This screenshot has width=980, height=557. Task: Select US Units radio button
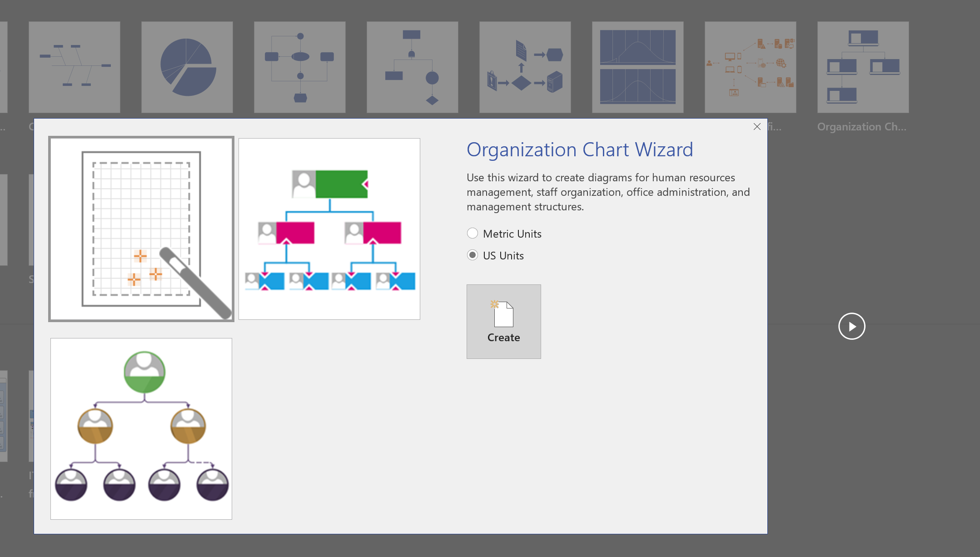[x=472, y=255]
